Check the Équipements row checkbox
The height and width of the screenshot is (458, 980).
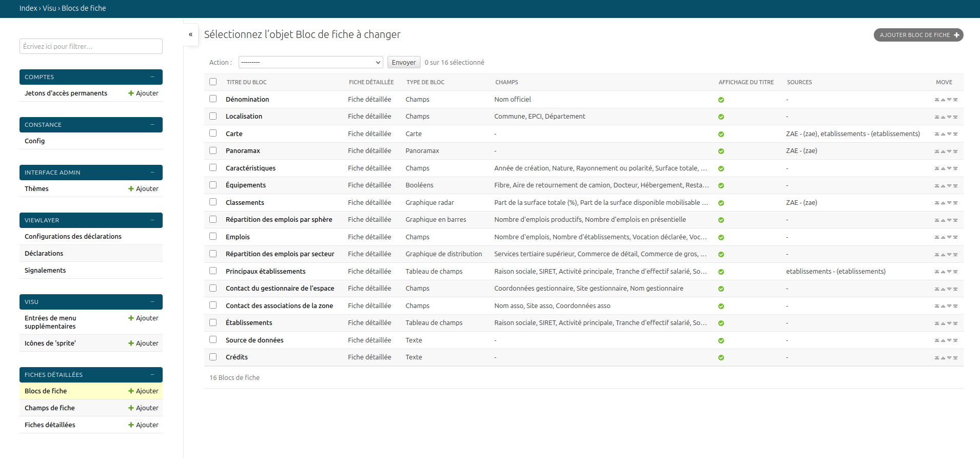point(213,185)
